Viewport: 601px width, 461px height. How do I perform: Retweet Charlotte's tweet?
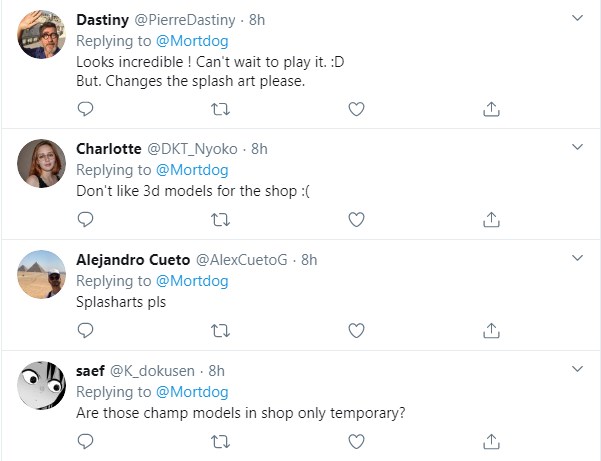(220, 220)
